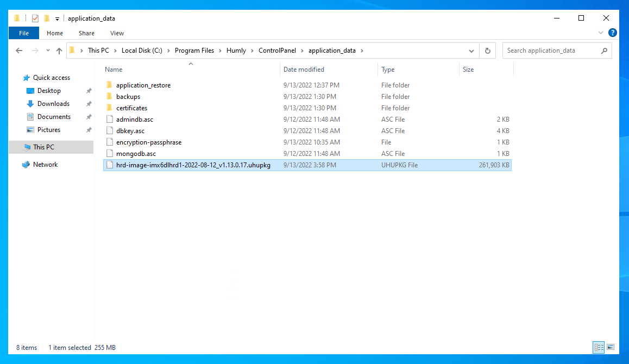Open Customize Quick Access Toolbar dropdown
The height and width of the screenshot is (364, 629).
tap(57, 18)
